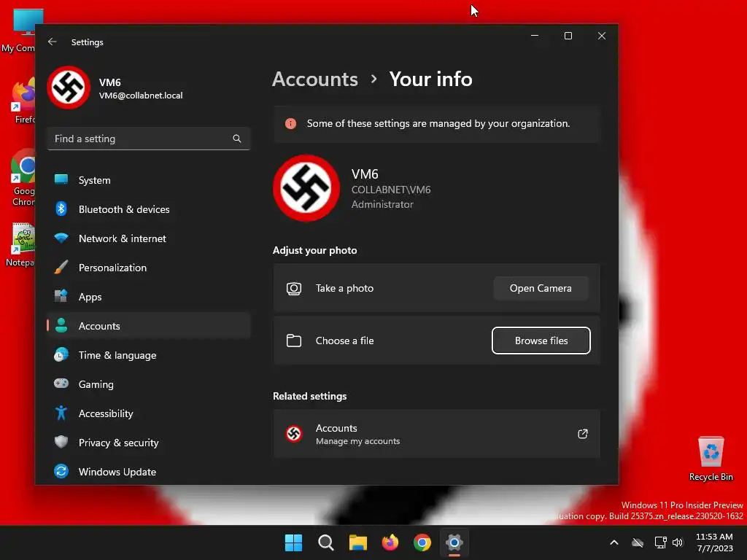
Task: Minimize the Settings window
Action: [535, 36]
